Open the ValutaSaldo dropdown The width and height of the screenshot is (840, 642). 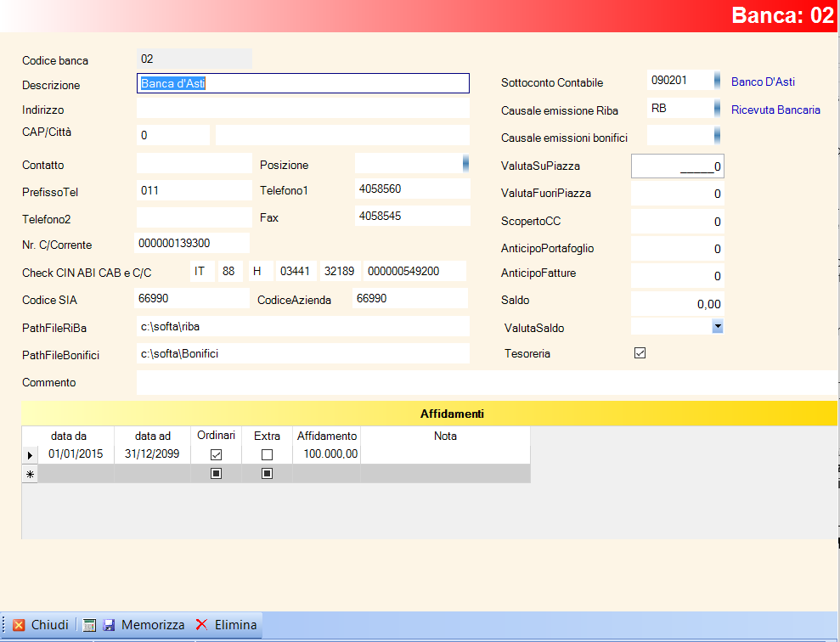pyautogui.click(x=718, y=326)
